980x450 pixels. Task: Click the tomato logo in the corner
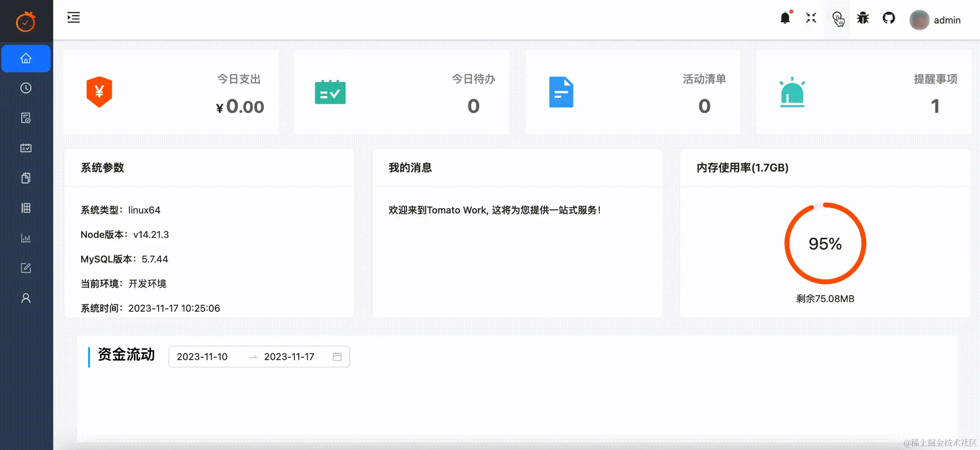(26, 20)
